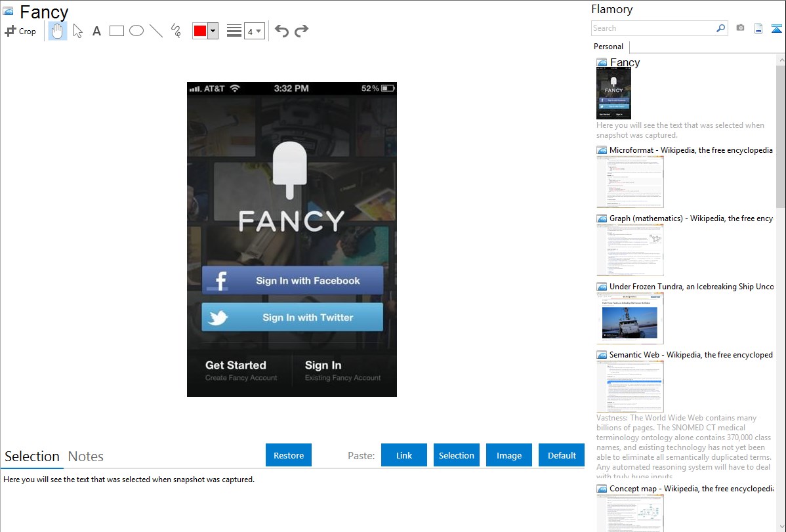This screenshot has height=532, width=786.
Task: Click the line thickness icon
Action: pos(234,31)
